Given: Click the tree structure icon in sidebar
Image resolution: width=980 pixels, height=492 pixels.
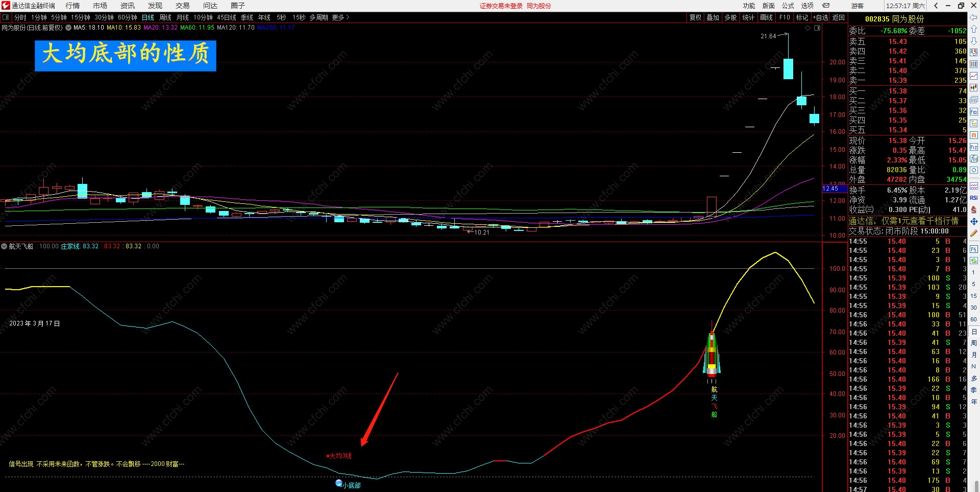Looking at the screenshot, I should click(x=974, y=123).
